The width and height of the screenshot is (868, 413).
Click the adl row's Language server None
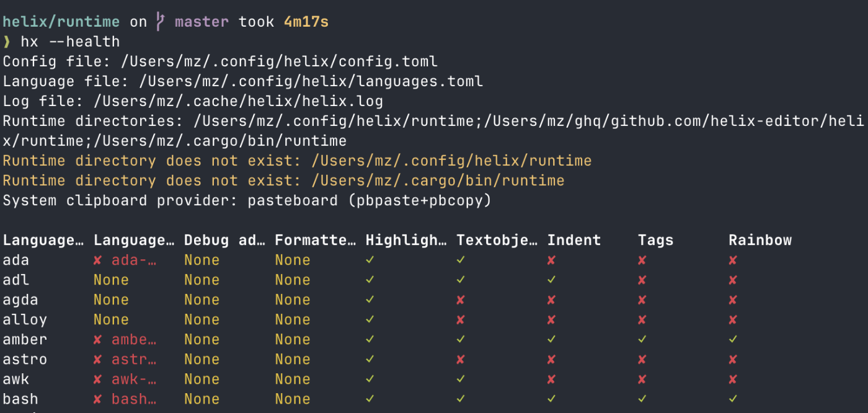[x=112, y=280]
